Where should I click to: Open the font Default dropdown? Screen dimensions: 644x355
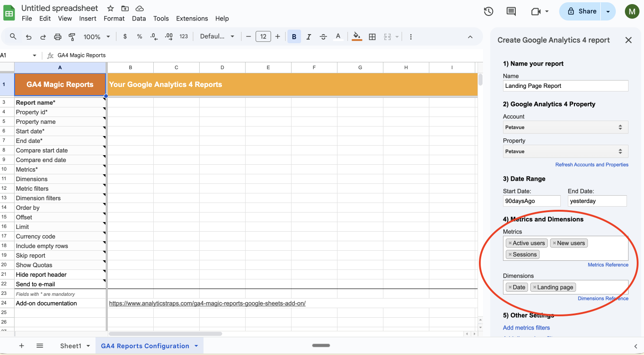coord(217,37)
